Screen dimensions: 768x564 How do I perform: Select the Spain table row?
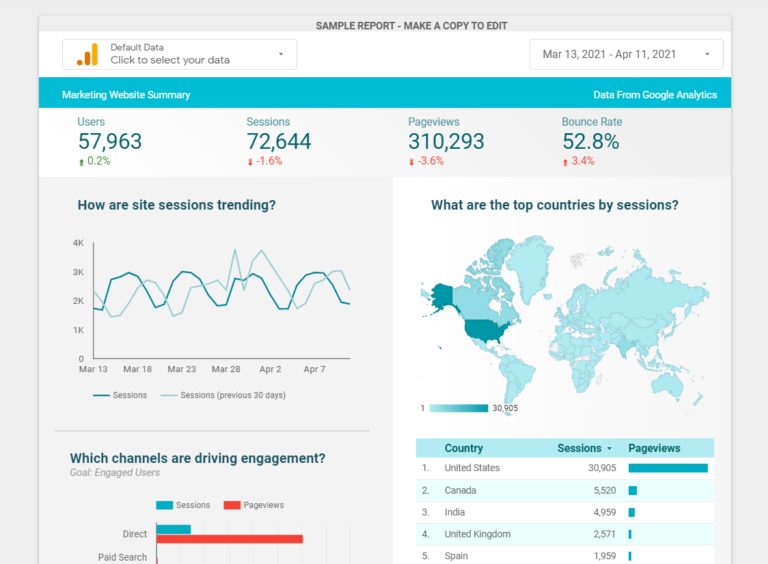[565, 555]
